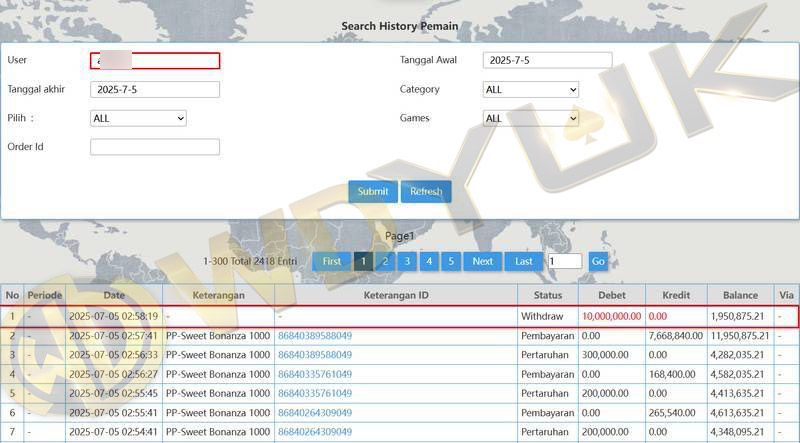Click date 2025-07-05 02:54:41
The height and width of the screenshot is (443, 800).
(x=113, y=432)
